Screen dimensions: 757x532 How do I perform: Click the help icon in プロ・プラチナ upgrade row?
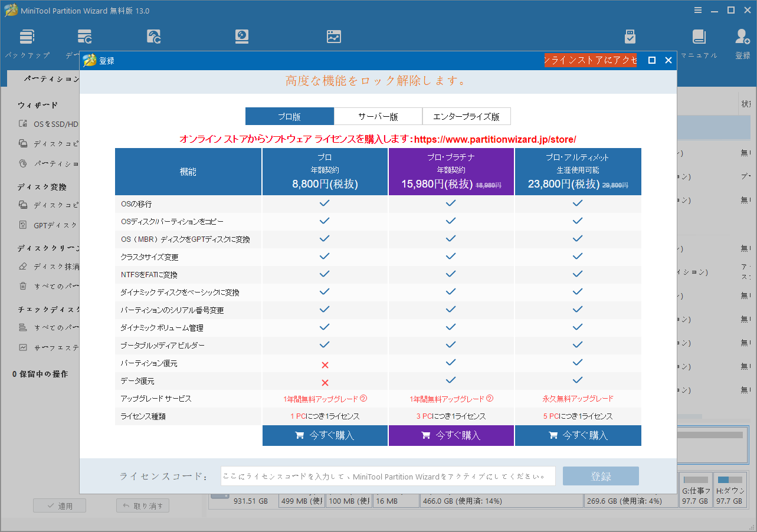coord(490,399)
